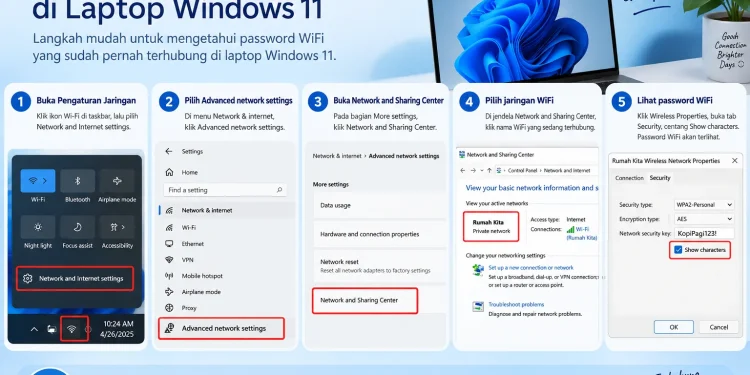Uncheck the Show characters checkbox
Screen dimensions: 750x375
(678, 250)
